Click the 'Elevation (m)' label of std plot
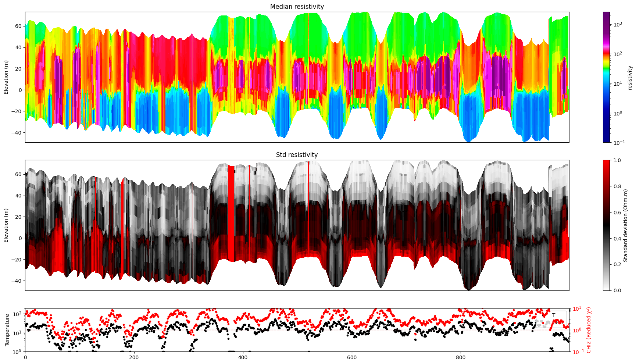 6,225
